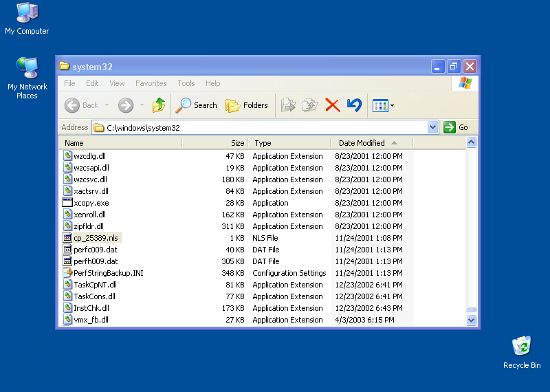Sort by the Type column header

point(289,143)
